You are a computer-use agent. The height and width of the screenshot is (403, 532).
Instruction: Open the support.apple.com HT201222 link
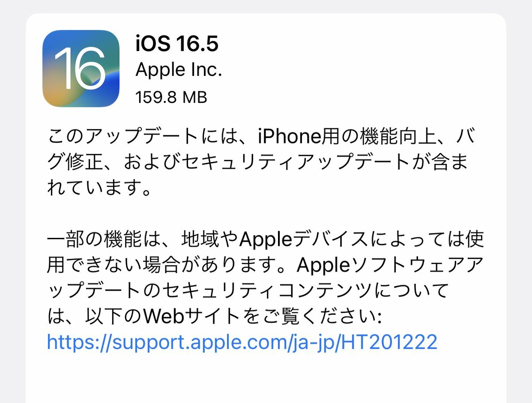[242, 342]
